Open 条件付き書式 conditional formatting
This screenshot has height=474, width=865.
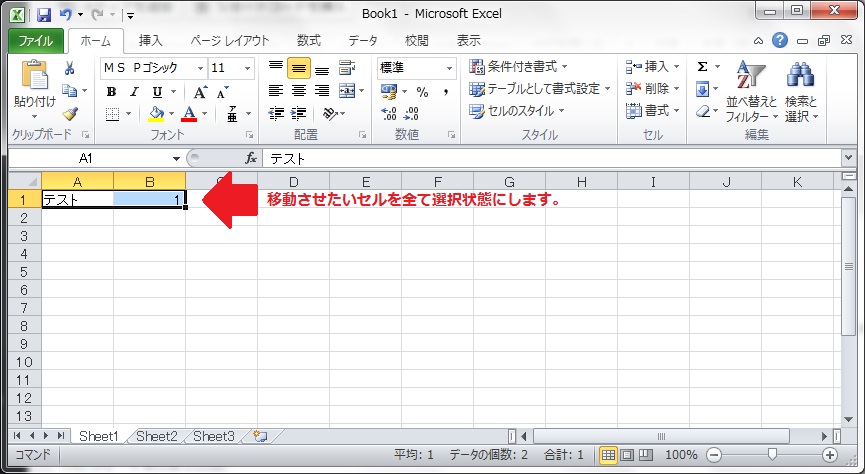click(x=518, y=67)
